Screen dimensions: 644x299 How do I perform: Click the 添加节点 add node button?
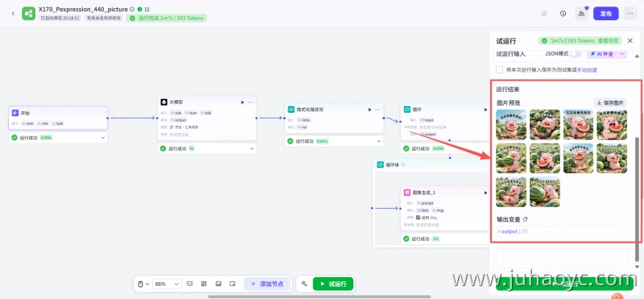point(267,284)
